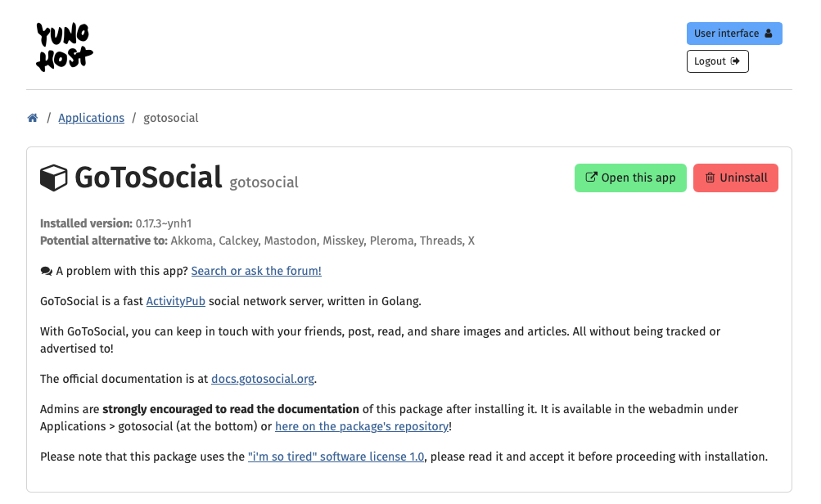Open the "i'm so tired" software license link

pyautogui.click(x=336, y=457)
